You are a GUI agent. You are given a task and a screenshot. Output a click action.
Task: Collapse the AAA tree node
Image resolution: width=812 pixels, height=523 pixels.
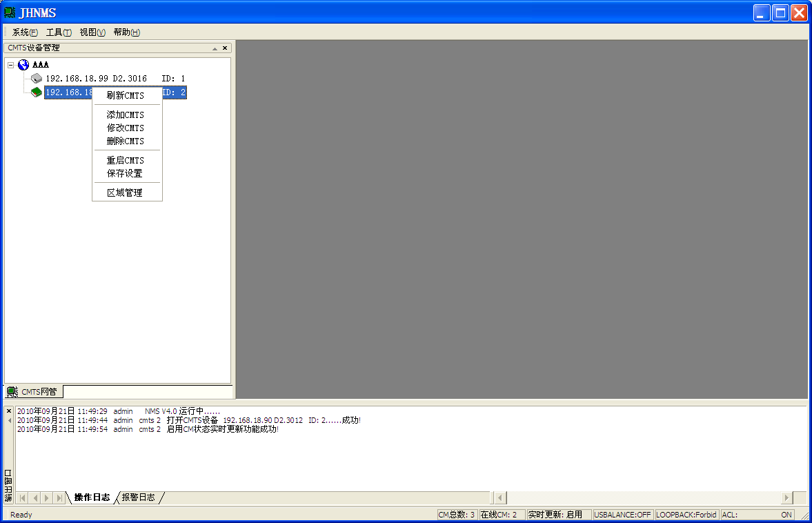click(10, 65)
